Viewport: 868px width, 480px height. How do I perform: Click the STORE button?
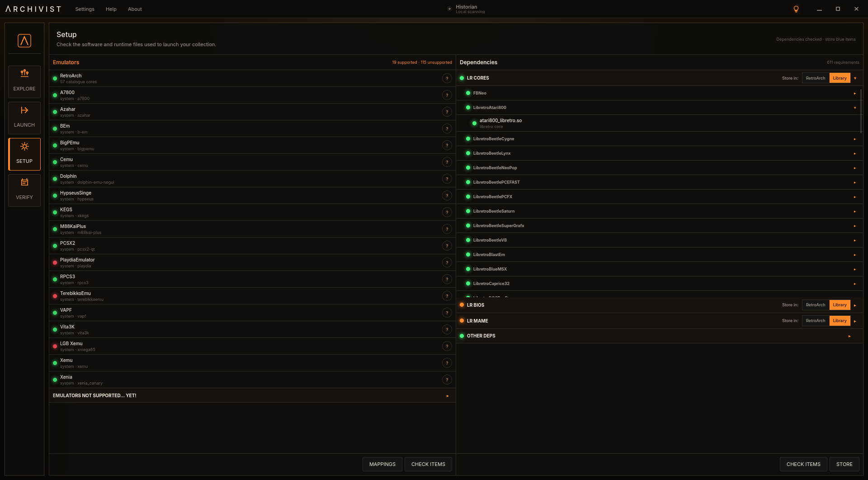click(x=844, y=464)
